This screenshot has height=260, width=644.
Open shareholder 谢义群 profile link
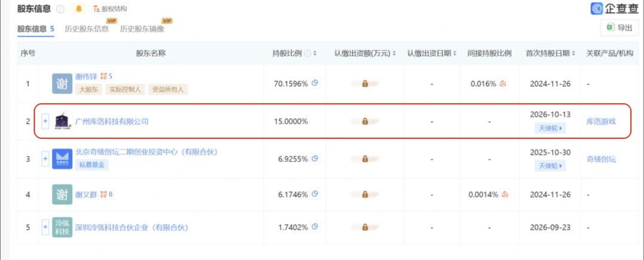[x=86, y=194]
